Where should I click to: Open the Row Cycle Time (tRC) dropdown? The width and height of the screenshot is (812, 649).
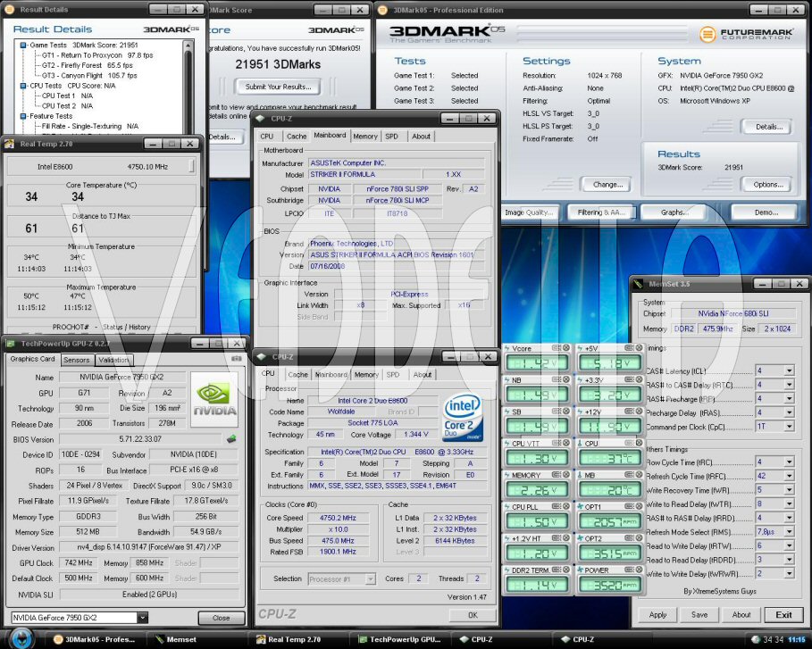point(789,462)
